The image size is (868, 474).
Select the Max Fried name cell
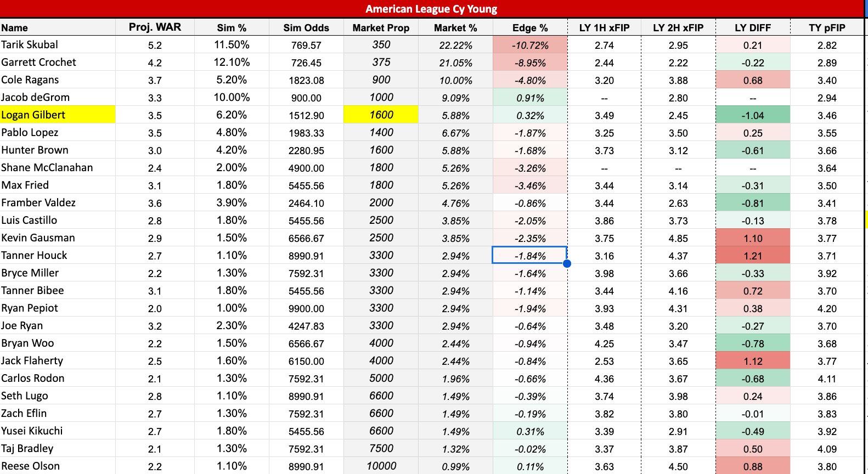[58, 185]
